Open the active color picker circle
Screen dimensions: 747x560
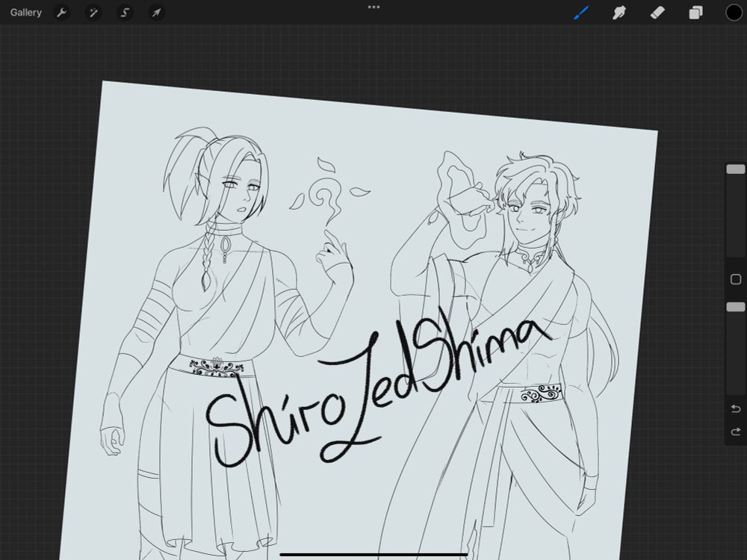pyautogui.click(x=734, y=13)
